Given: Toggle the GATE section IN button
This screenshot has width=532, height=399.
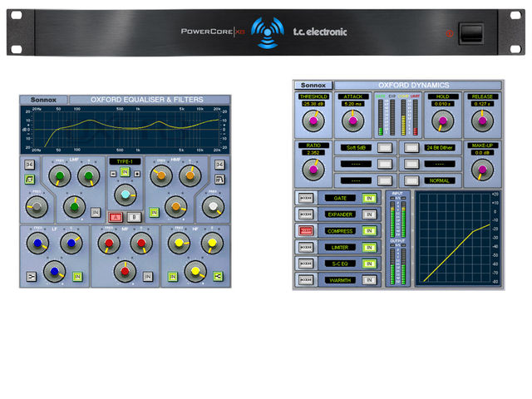Looking at the screenshot, I should click(369, 198).
